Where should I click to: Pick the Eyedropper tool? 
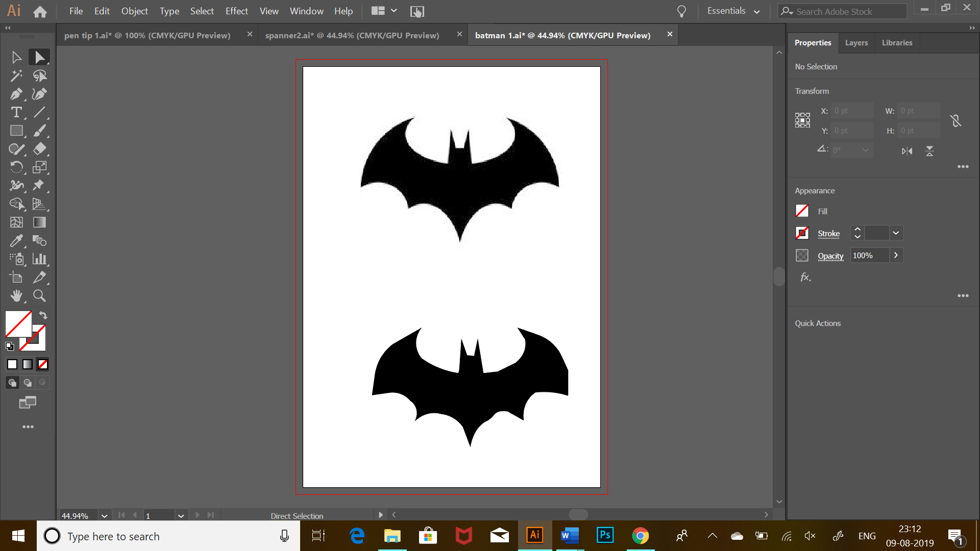[x=16, y=241]
